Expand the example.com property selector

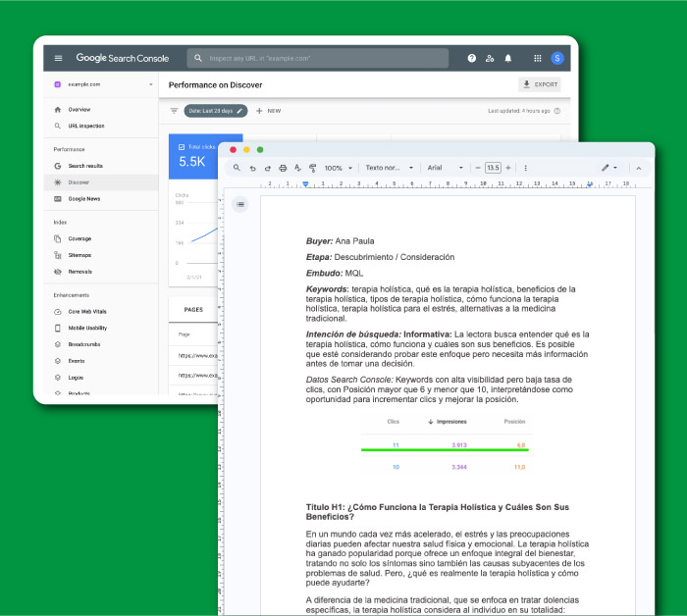103,85
